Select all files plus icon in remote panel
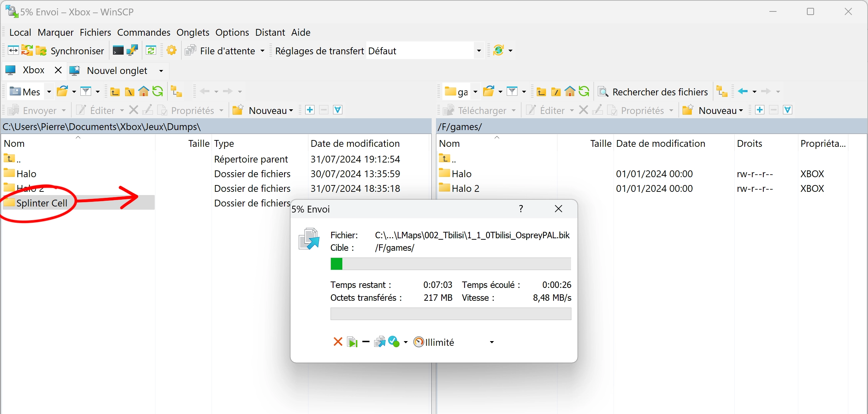Viewport: 868px width, 414px height. point(760,110)
